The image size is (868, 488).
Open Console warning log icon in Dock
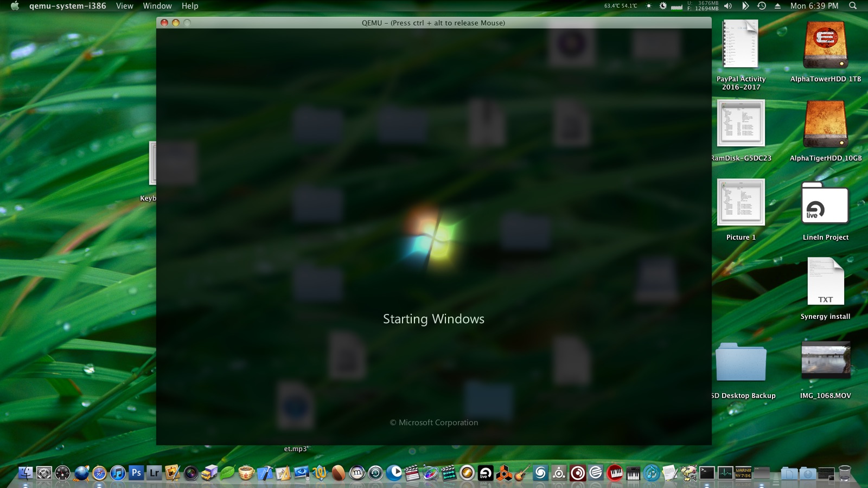coord(744,473)
